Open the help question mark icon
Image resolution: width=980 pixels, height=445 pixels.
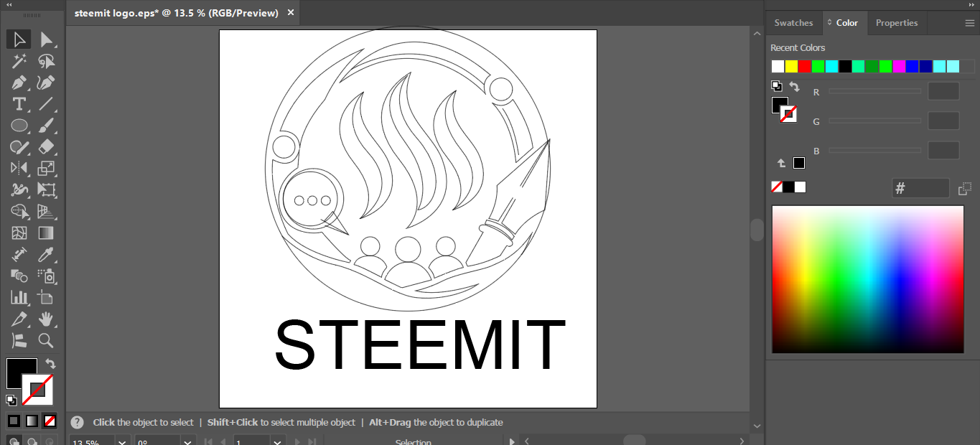coord(77,423)
